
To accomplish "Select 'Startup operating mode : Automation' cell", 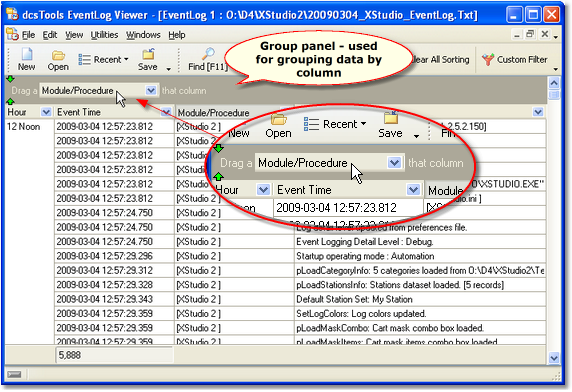I will point(420,256).
